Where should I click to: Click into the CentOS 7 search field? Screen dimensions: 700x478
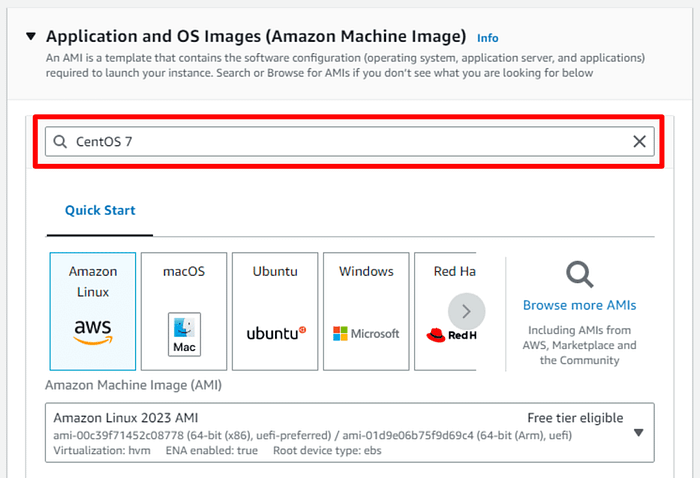[x=350, y=141]
